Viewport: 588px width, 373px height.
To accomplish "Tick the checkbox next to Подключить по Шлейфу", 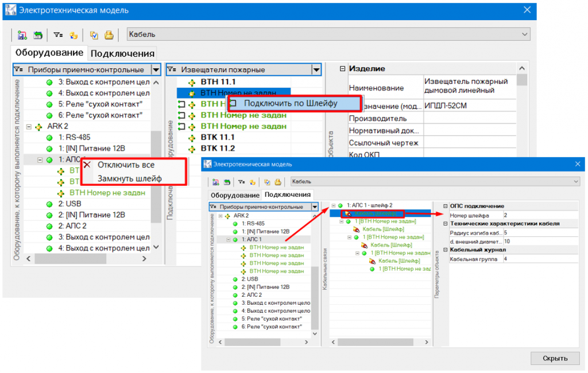I will point(233,103).
